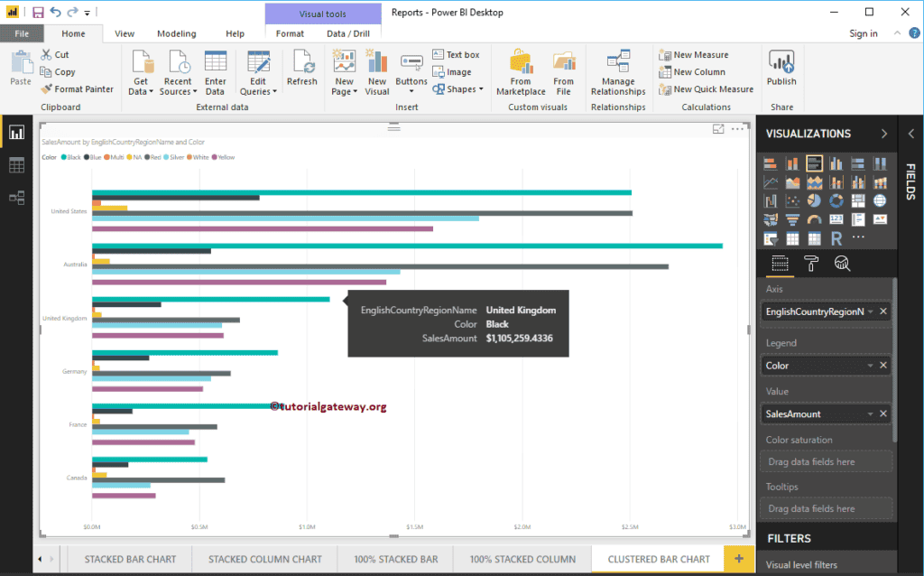The image size is (924, 576).
Task: Click the Black legend color dot
Action: coord(64,157)
